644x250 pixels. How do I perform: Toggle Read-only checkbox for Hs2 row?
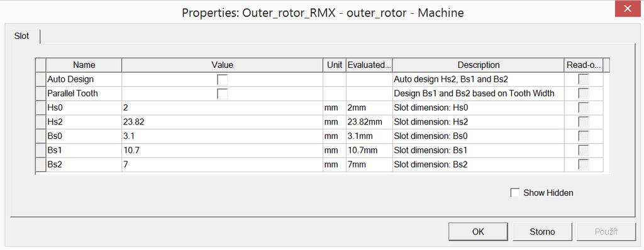583,122
